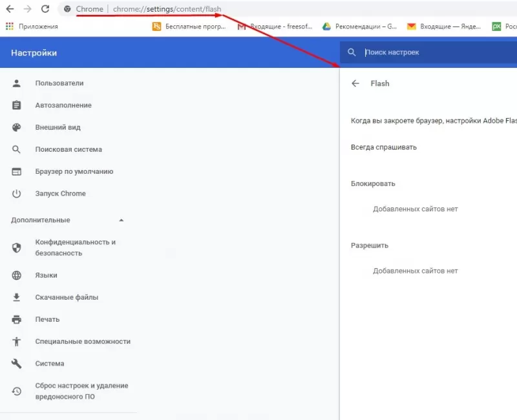Open Сброс настроек и удаление вредоносного ПО
This screenshot has width=517, height=420.
(x=82, y=390)
